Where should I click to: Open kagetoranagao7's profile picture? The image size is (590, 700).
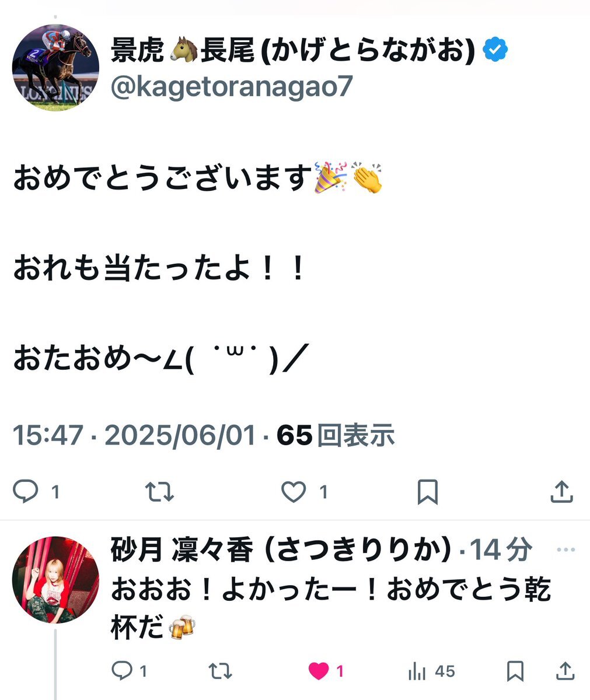click(x=55, y=68)
